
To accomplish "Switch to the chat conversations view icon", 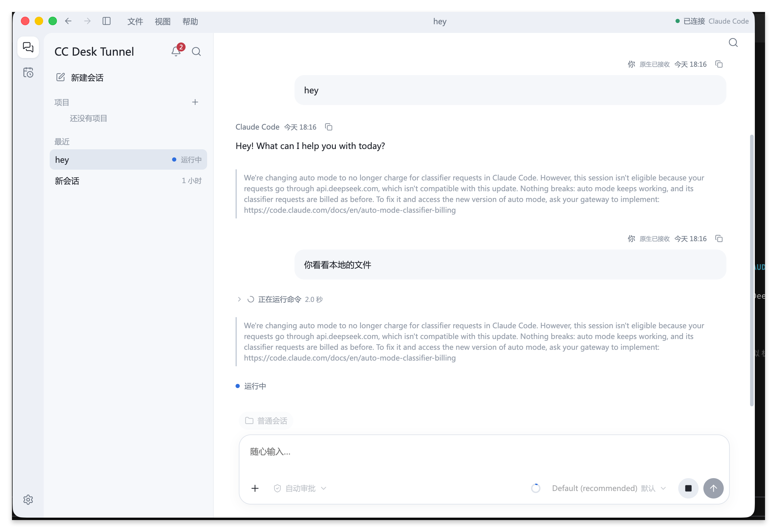I will [28, 47].
